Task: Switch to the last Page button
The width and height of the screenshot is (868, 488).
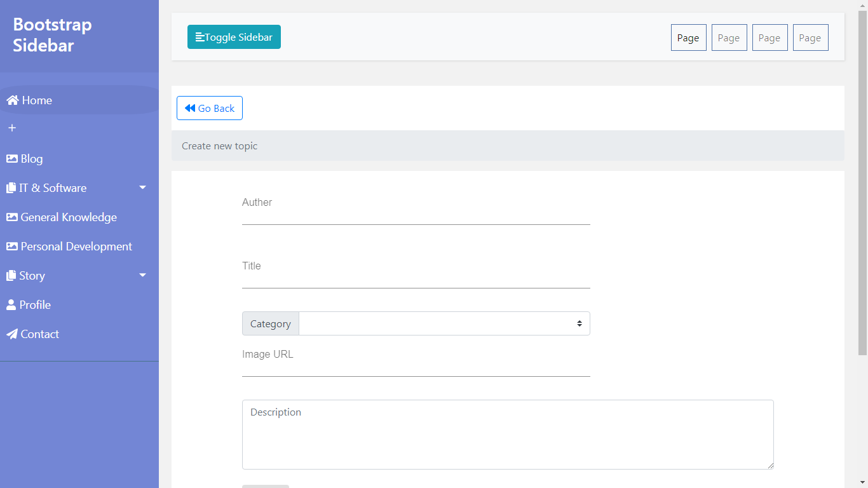Action: pyautogui.click(x=810, y=37)
